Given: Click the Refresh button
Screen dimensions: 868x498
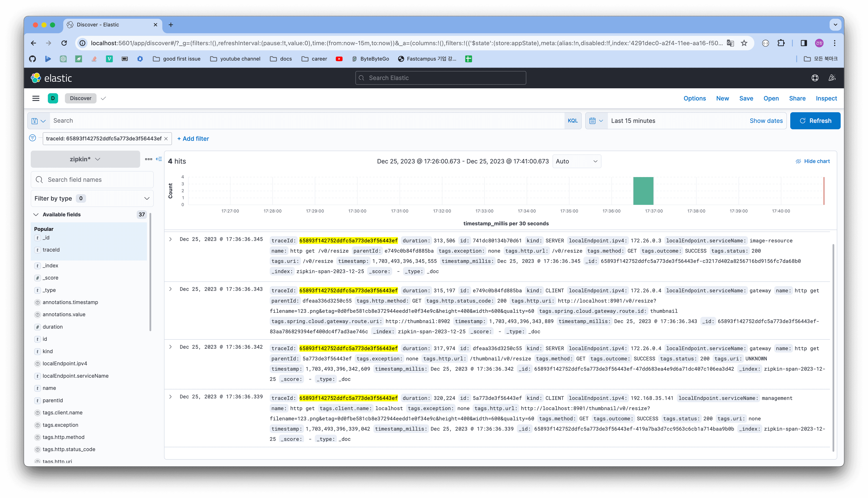Looking at the screenshot, I should 815,121.
